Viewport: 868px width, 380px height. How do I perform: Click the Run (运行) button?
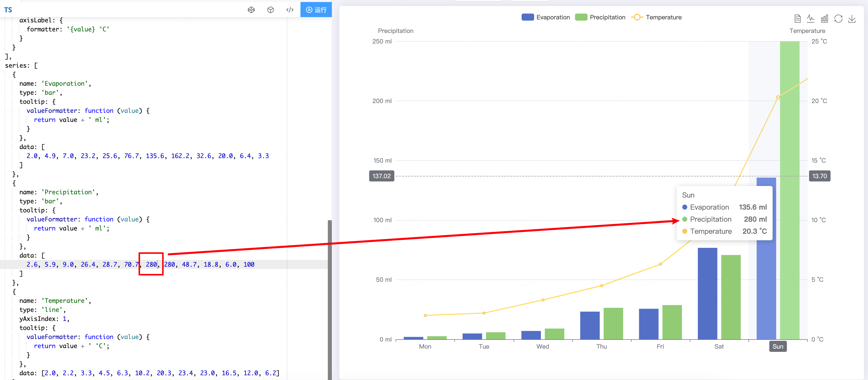coord(316,10)
